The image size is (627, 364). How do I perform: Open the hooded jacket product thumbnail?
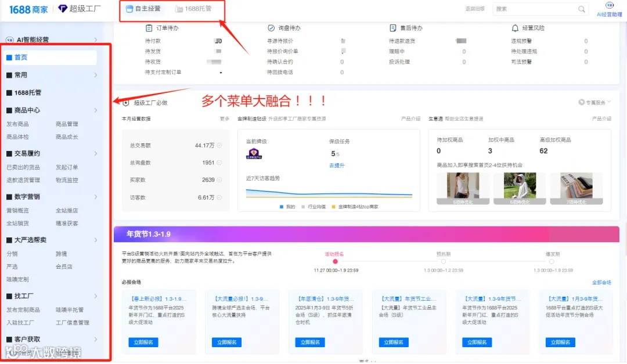[x=520, y=189]
